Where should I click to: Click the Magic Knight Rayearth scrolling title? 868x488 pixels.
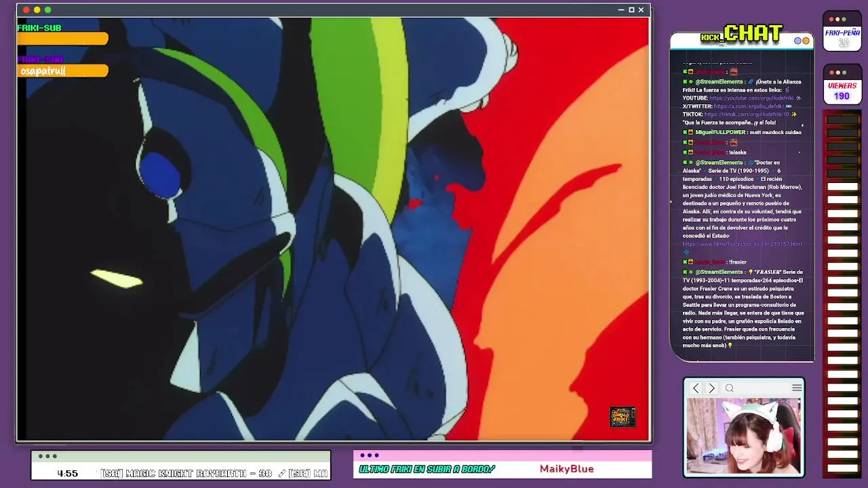[x=214, y=473]
